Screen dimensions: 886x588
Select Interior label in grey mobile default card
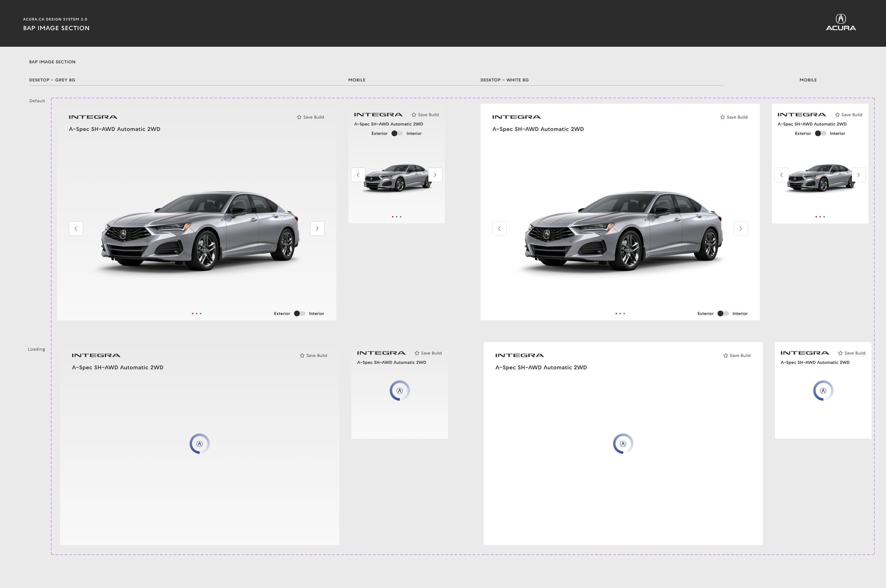pyautogui.click(x=414, y=134)
